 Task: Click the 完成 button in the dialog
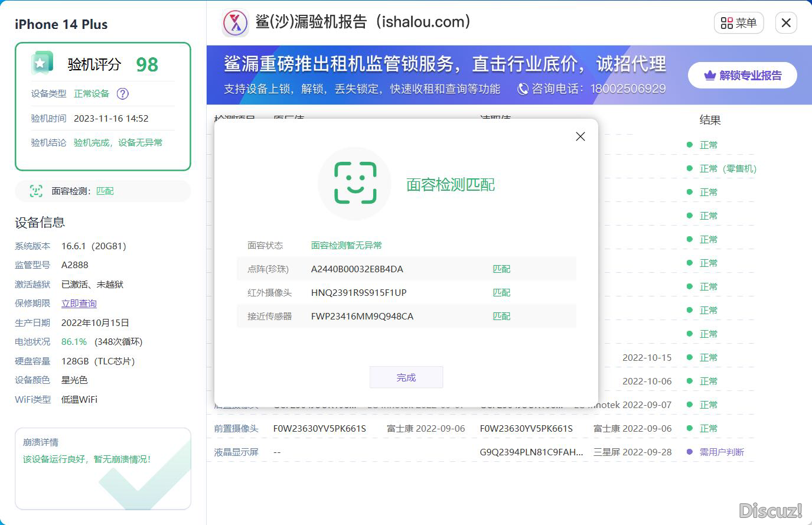click(406, 377)
